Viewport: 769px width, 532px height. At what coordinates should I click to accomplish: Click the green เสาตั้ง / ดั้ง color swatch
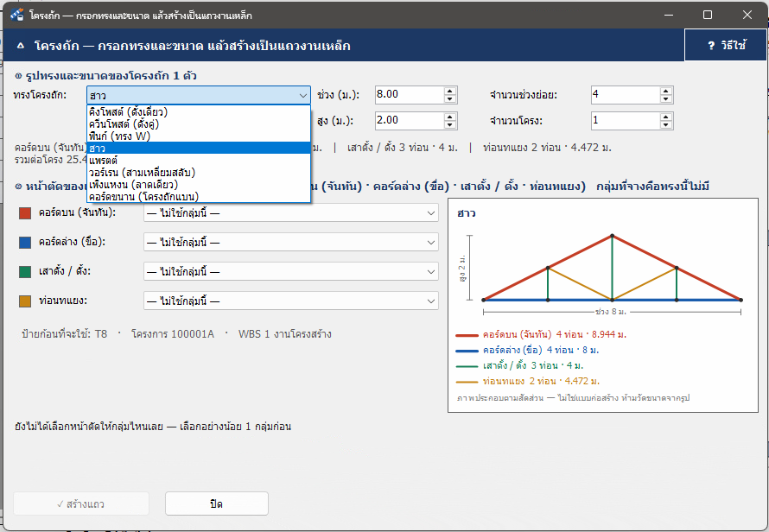(x=25, y=272)
